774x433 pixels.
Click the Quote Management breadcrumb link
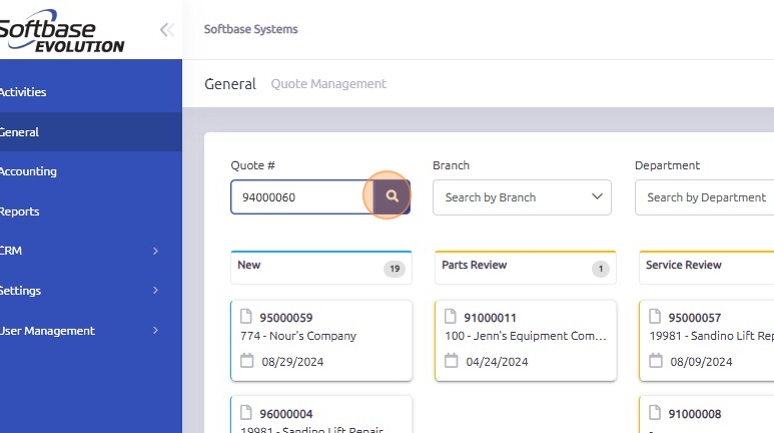328,84
